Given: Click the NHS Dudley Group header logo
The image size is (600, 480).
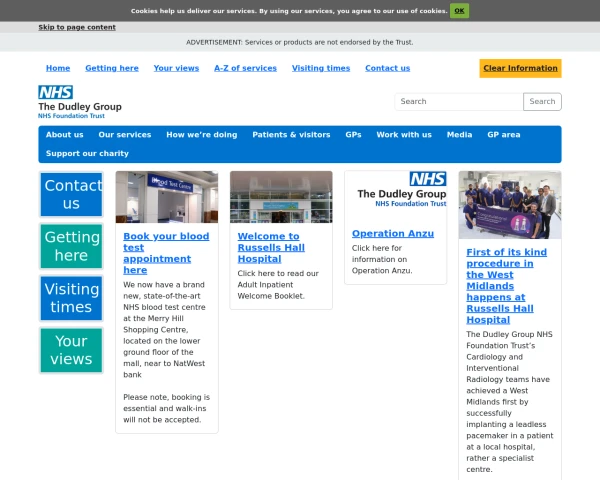Looking at the screenshot, I should [80, 102].
